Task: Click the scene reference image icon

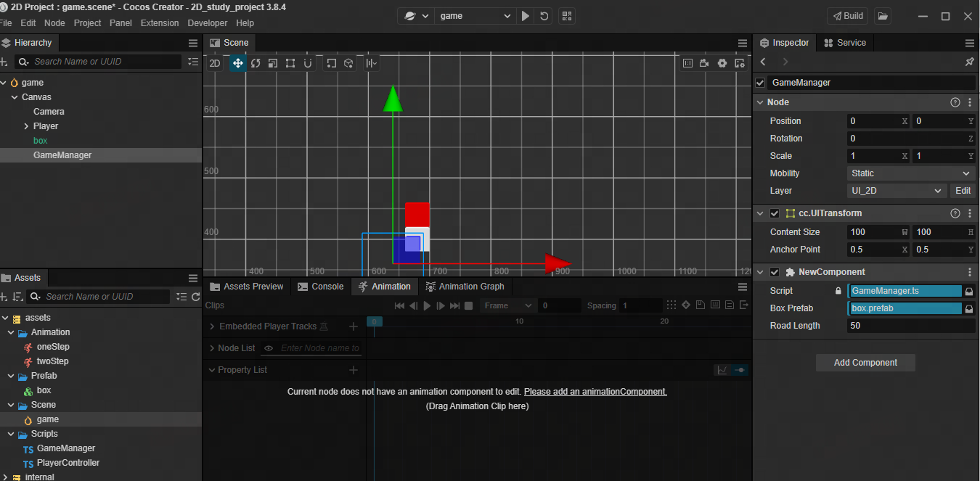Action: click(x=687, y=63)
